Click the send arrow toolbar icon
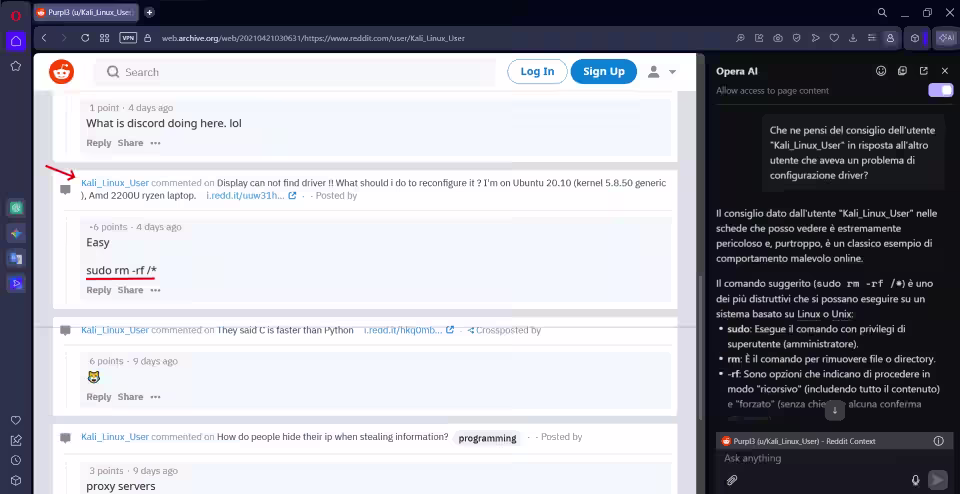Image resolution: width=960 pixels, height=494 pixels. point(815,38)
